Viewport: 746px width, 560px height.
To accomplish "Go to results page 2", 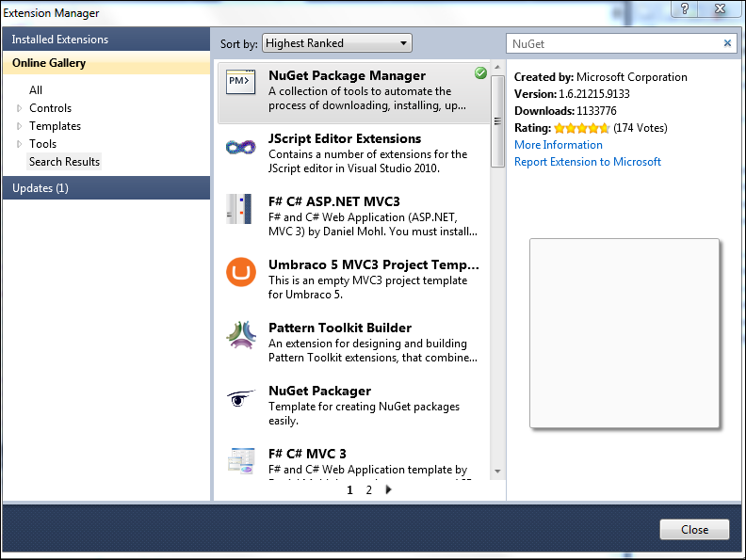I will click(x=368, y=490).
